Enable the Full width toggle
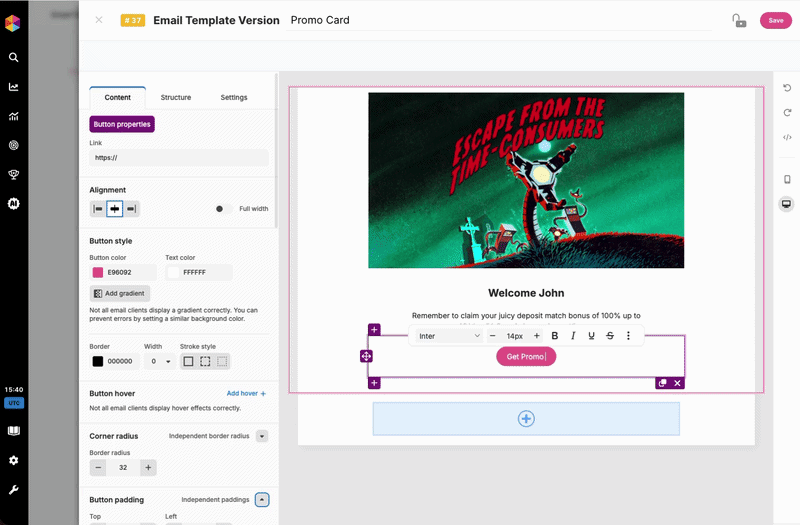The height and width of the screenshot is (525, 800). [x=224, y=209]
